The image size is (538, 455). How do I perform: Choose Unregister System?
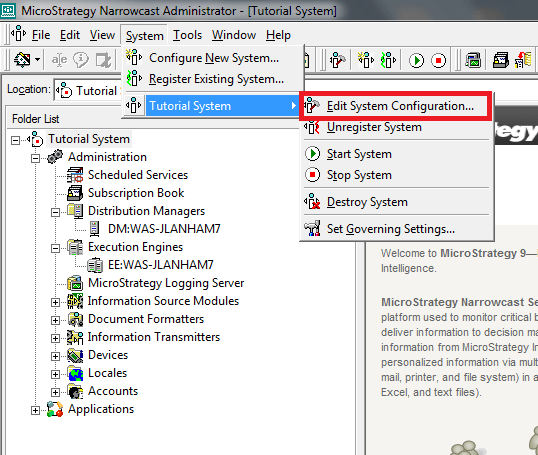coord(397,127)
